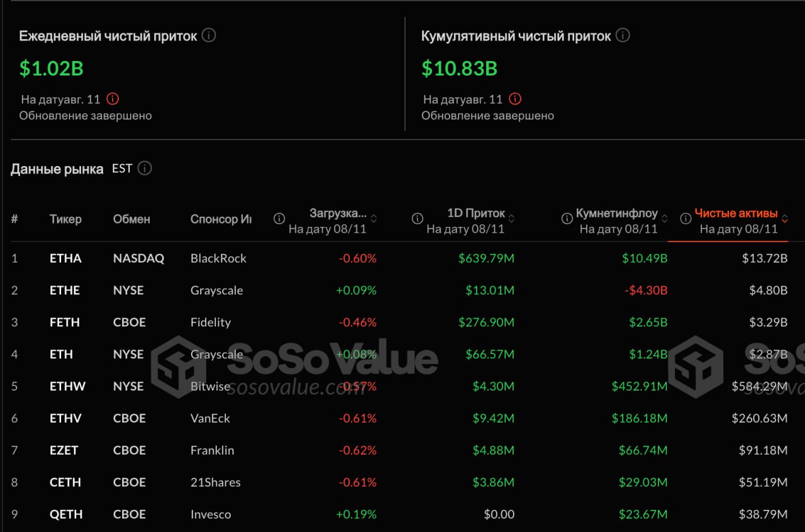Click info icon before 1D Приток header
This screenshot has width=805, height=532.
[x=417, y=218]
